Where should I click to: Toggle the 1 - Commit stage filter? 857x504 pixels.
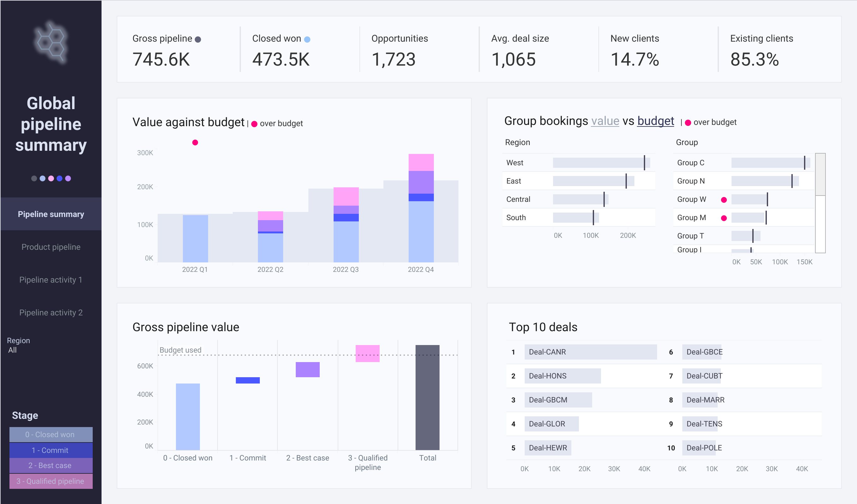pyautogui.click(x=51, y=450)
